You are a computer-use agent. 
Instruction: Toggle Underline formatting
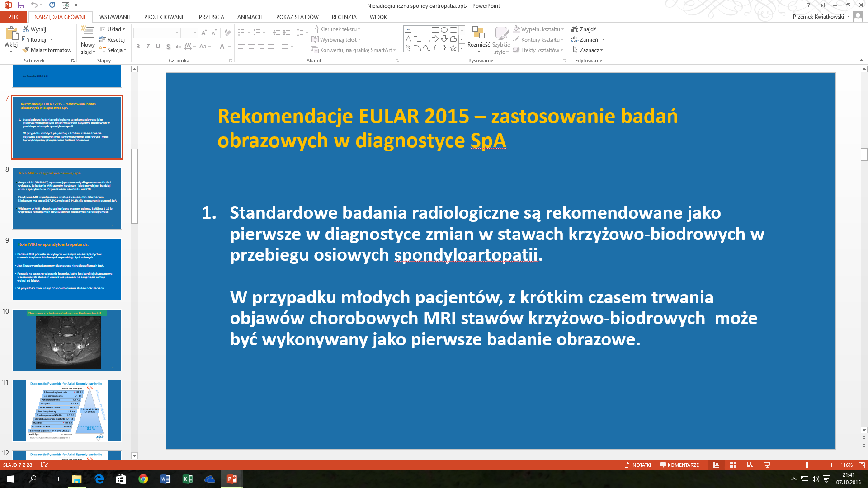(158, 47)
